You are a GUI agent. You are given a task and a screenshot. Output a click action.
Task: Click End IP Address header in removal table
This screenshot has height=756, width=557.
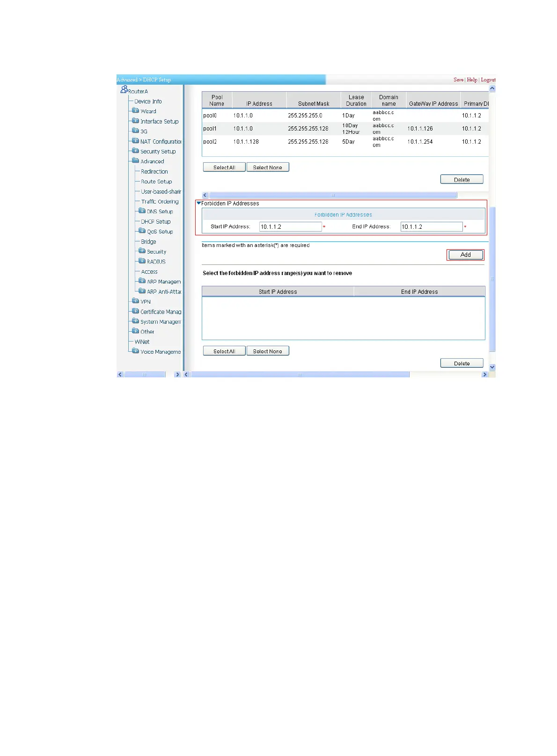click(x=419, y=291)
